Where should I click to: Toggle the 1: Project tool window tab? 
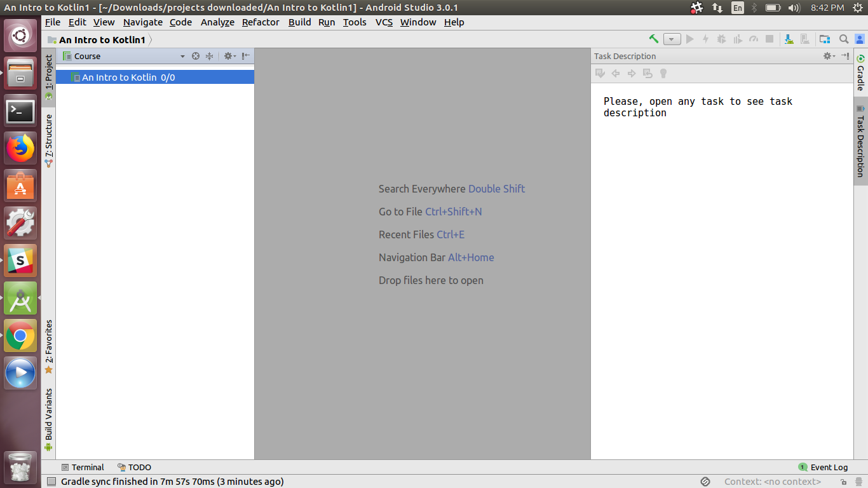click(x=49, y=77)
